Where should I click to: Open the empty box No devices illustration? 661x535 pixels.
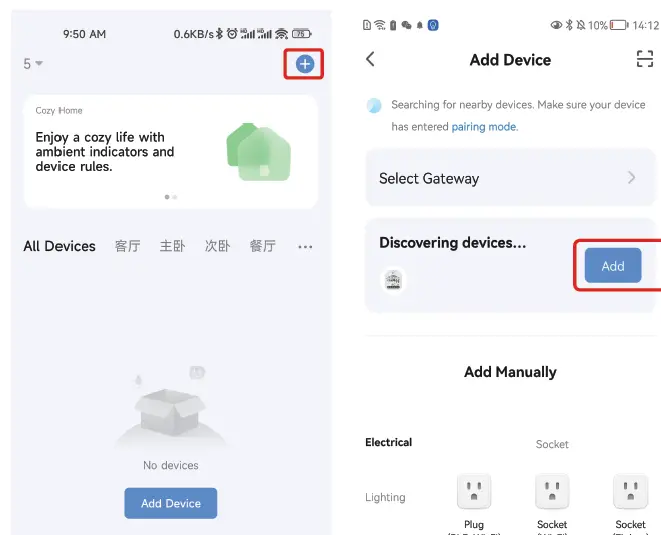pos(170,407)
